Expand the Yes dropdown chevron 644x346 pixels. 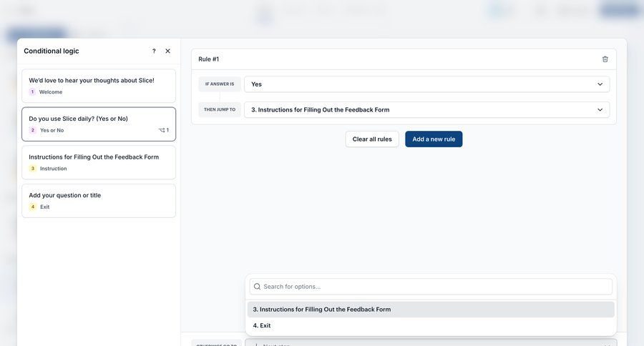[600, 84]
